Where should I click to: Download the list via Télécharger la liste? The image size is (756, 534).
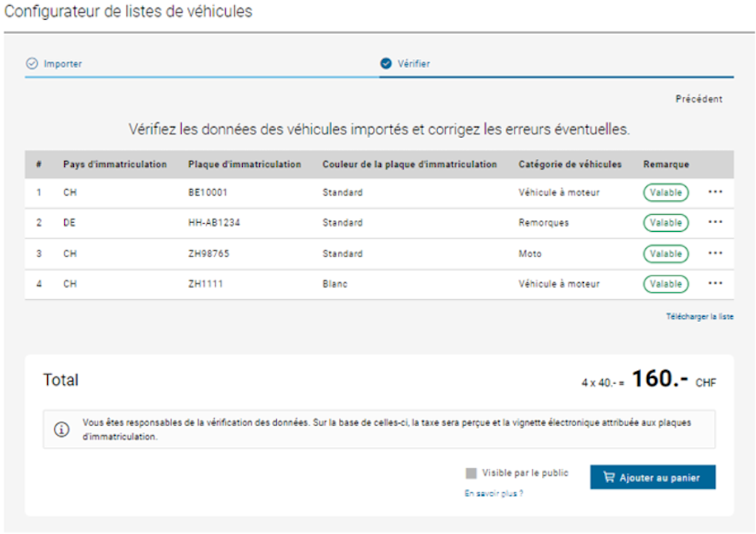(700, 315)
